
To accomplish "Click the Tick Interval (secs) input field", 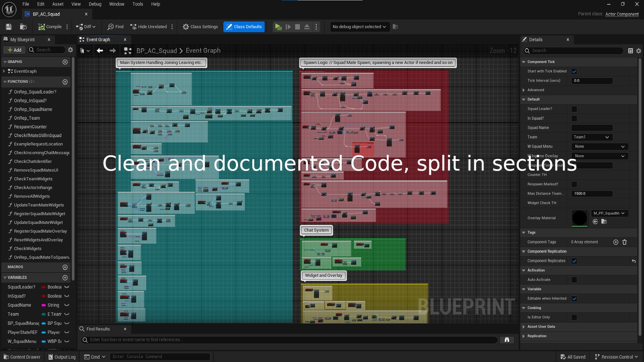I will (x=592, y=80).
